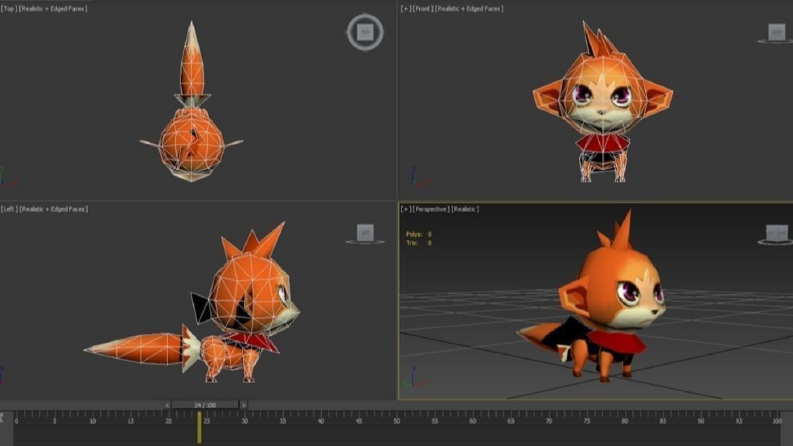This screenshot has width=793, height=446.
Task: Open the [Top] view label menu
Action: pyautogui.click(x=9, y=9)
